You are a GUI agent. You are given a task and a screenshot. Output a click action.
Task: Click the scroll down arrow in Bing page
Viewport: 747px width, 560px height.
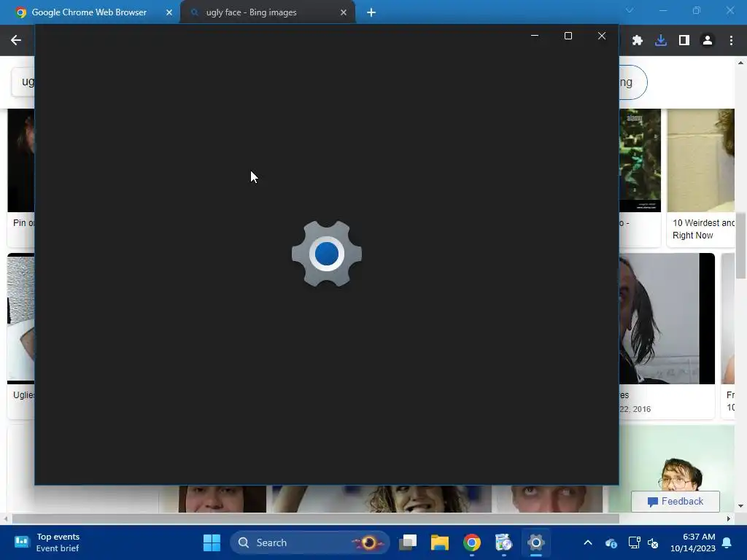741,506
